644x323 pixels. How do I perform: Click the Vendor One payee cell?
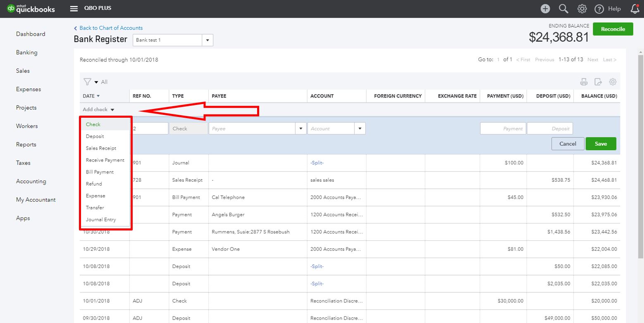258,249
